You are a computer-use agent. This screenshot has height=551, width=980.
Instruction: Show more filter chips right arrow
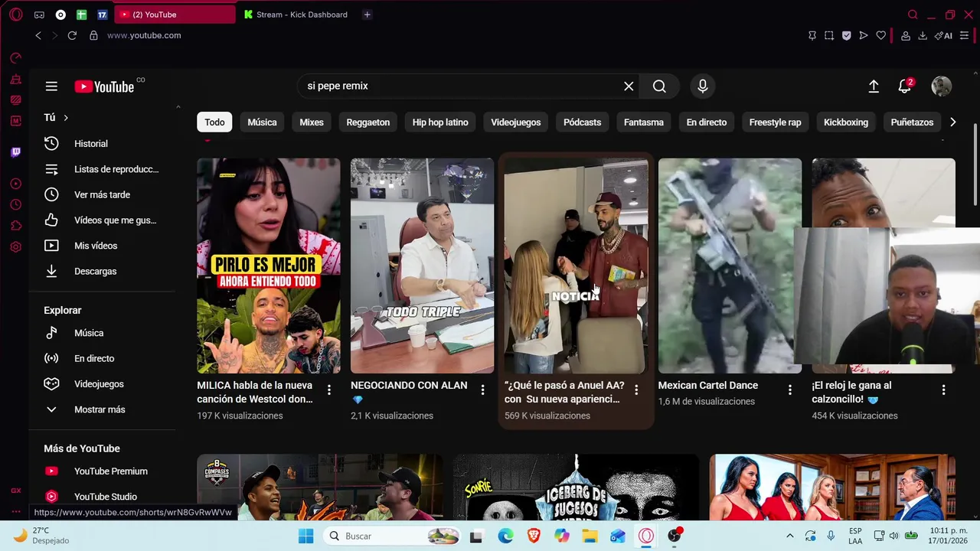point(952,122)
